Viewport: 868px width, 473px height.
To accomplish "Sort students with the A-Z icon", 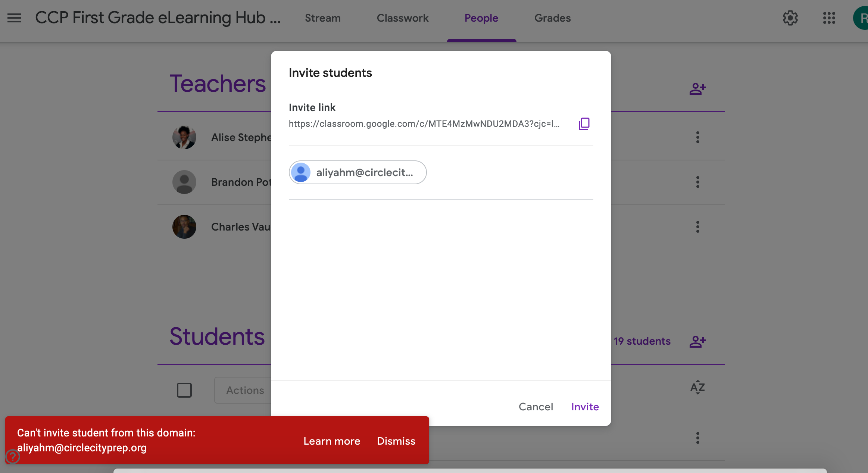I will (697, 388).
